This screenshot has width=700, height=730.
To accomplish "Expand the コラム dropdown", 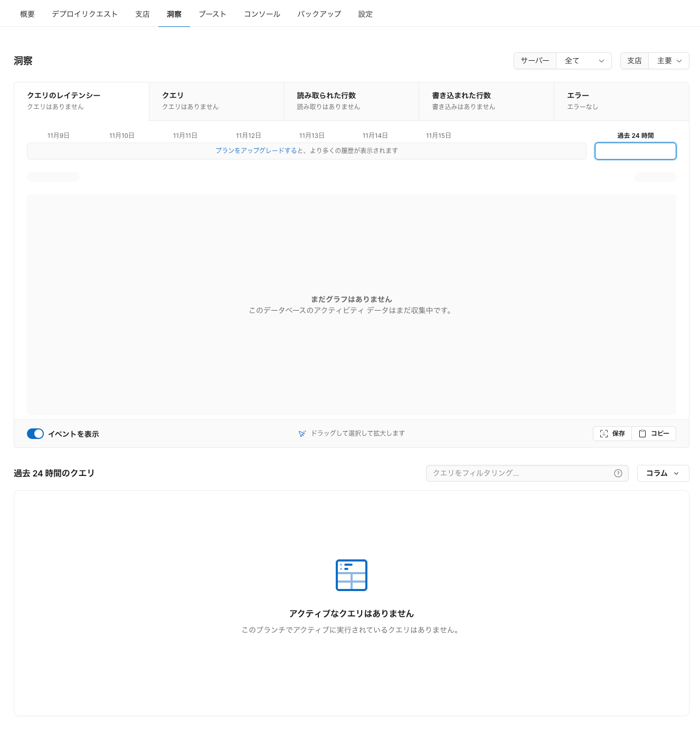I will tap(663, 473).
